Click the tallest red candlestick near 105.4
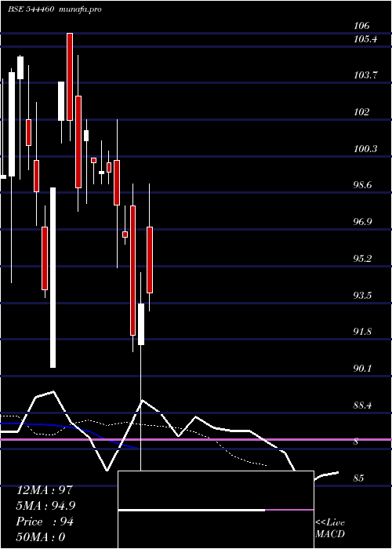This screenshot has height=549, width=392. coord(70,77)
